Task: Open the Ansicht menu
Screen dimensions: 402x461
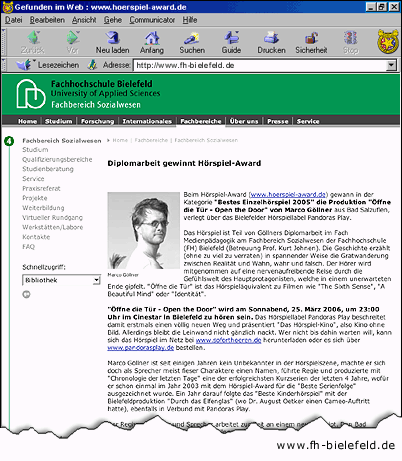Action: point(84,20)
